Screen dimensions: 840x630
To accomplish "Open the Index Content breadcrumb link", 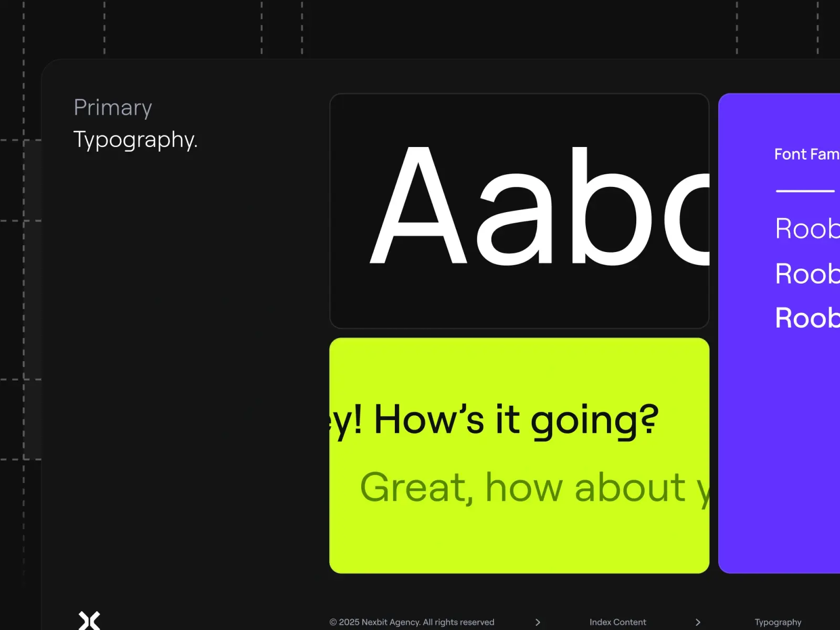I will (617, 622).
